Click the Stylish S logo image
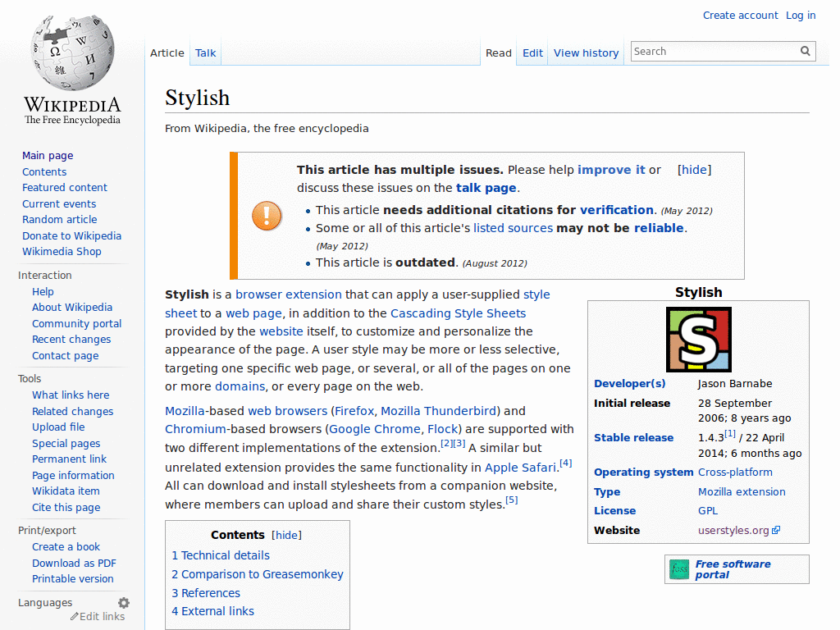 click(x=699, y=340)
